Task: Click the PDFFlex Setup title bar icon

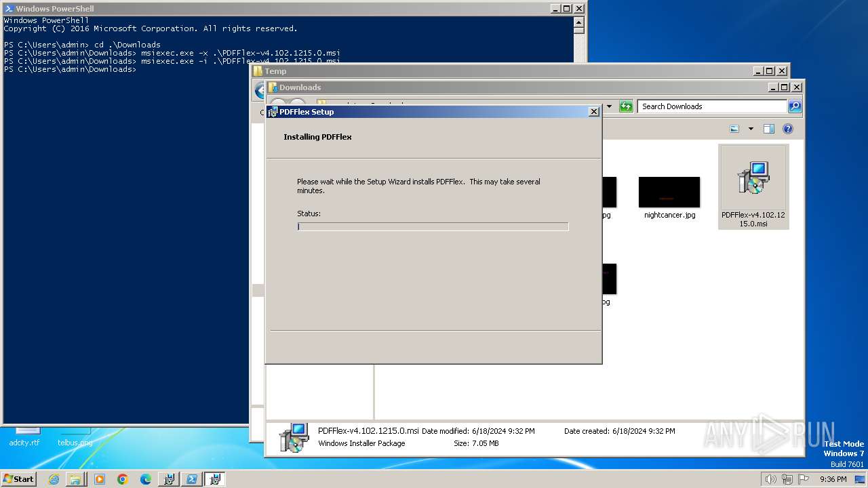Action: click(273, 112)
